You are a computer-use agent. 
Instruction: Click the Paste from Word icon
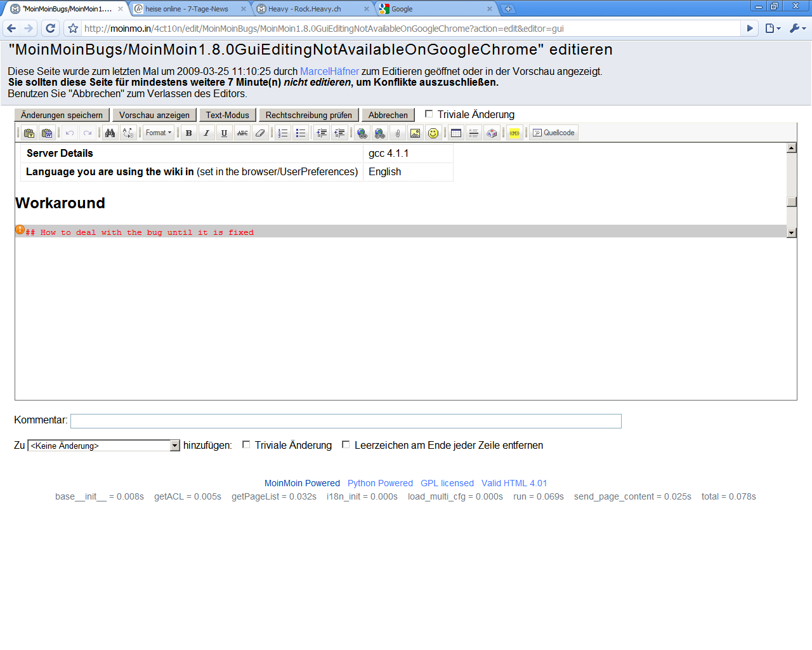pos(47,133)
